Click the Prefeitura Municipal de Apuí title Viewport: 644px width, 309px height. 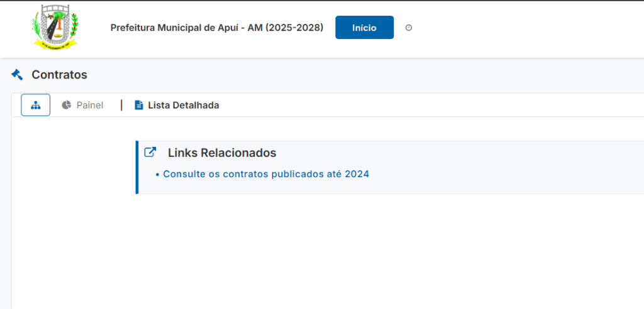click(x=186, y=28)
